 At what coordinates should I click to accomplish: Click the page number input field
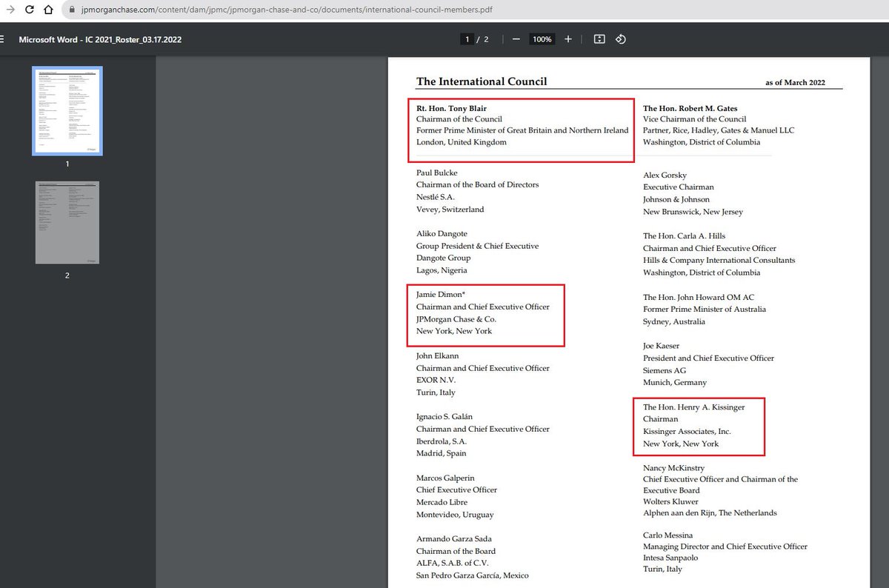pyautogui.click(x=467, y=39)
